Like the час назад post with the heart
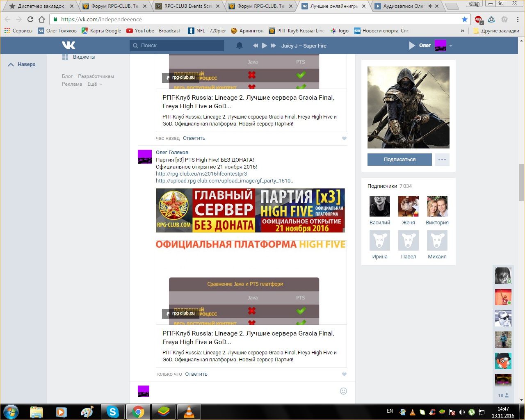Image resolution: width=525 pixels, height=420 pixels. (344, 138)
